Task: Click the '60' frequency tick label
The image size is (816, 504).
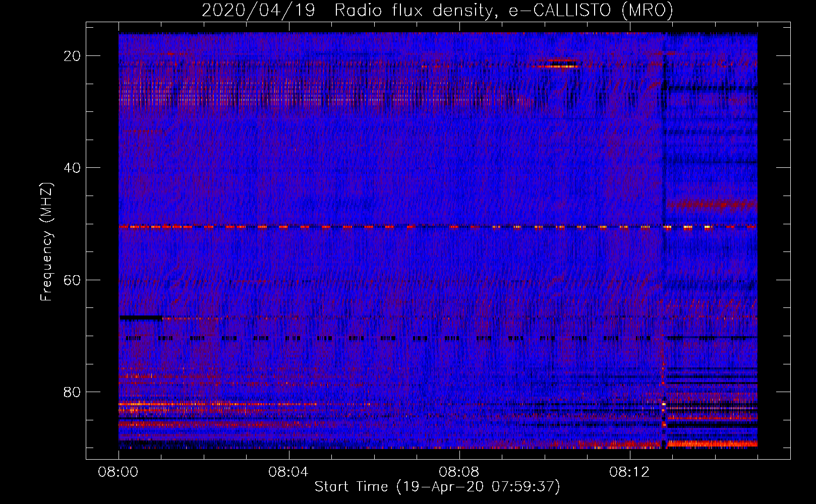Action: [72, 280]
